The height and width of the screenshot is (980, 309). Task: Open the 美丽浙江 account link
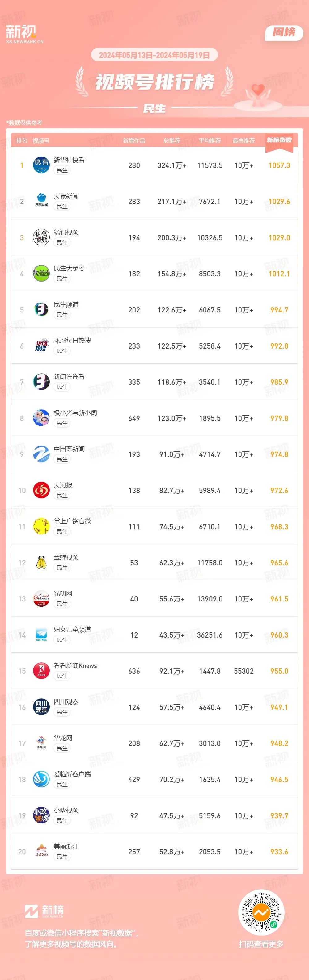pyautogui.click(x=66, y=846)
